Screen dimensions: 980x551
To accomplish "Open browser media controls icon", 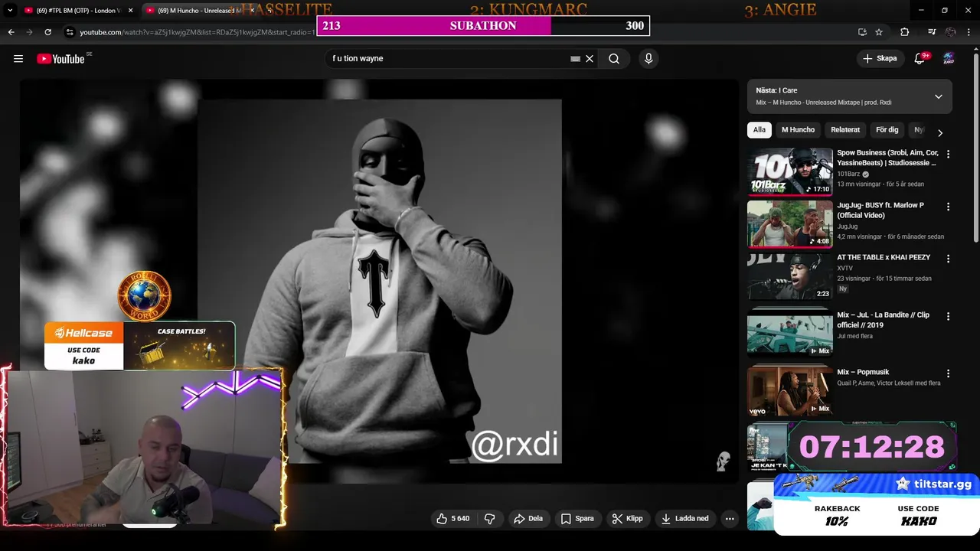I will [932, 32].
